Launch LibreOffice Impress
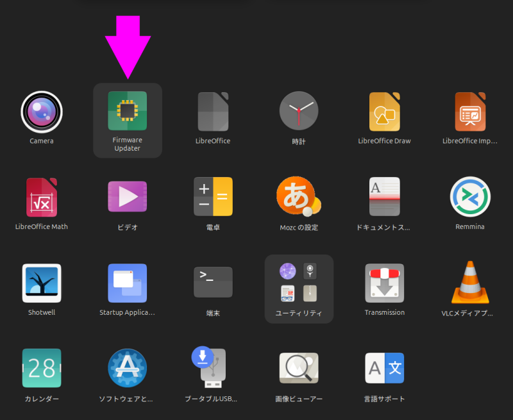The image size is (513, 420). (x=470, y=112)
